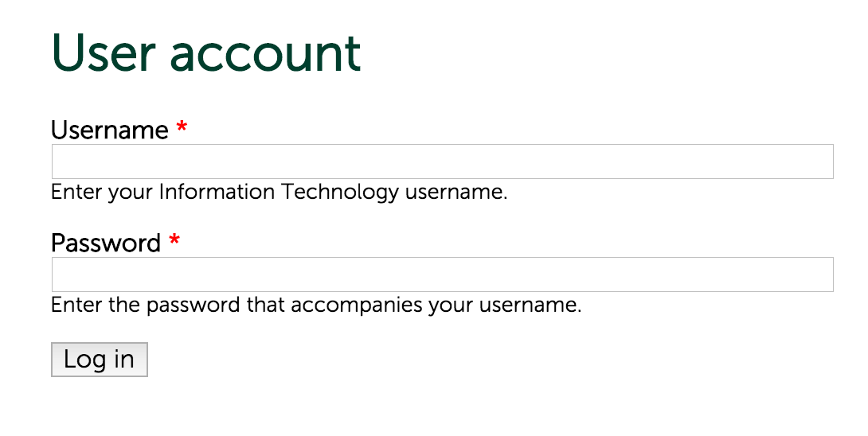
Task: Focus the Password text box
Action: click(442, 274)
